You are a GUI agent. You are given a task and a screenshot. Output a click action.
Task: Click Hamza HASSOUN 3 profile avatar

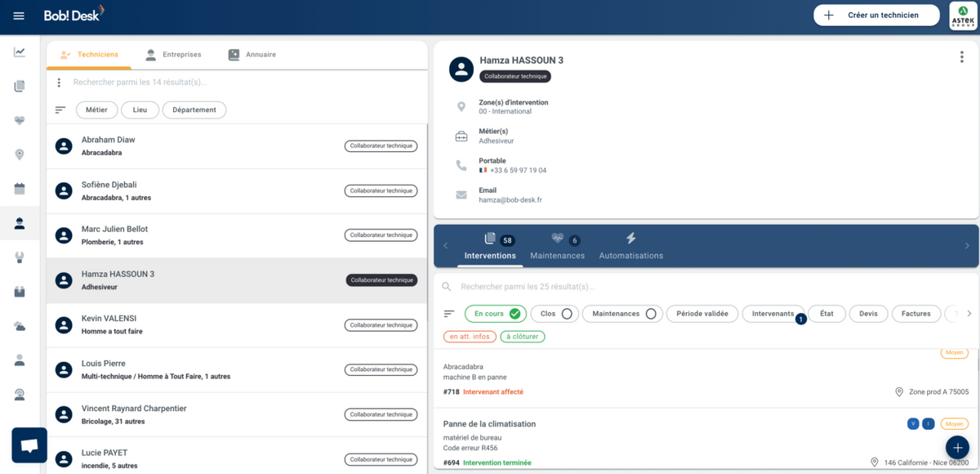point(461,69)
